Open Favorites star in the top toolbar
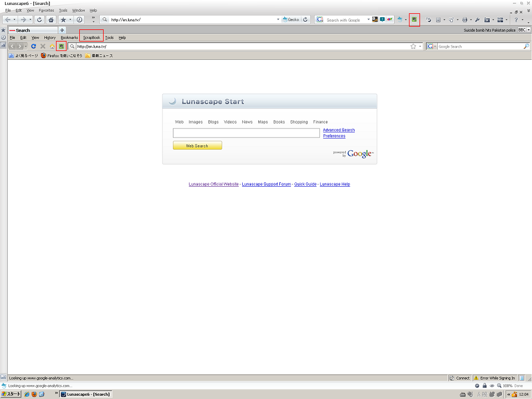 click(63, 20)
